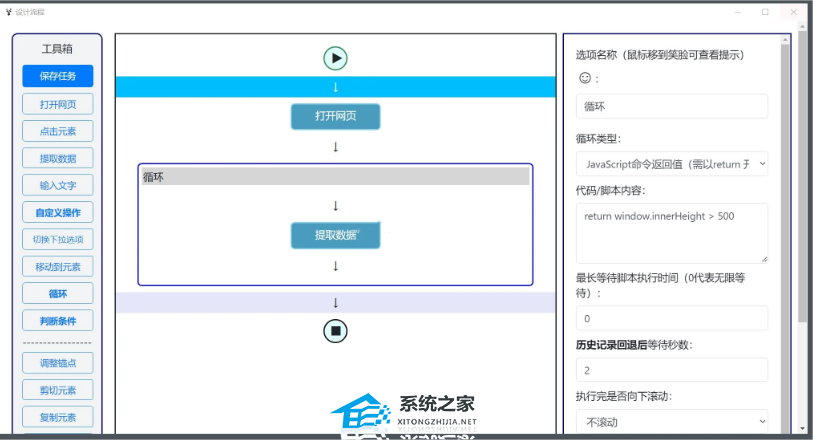Click the arrow below 提取数据 node

[x=335, y=266]
